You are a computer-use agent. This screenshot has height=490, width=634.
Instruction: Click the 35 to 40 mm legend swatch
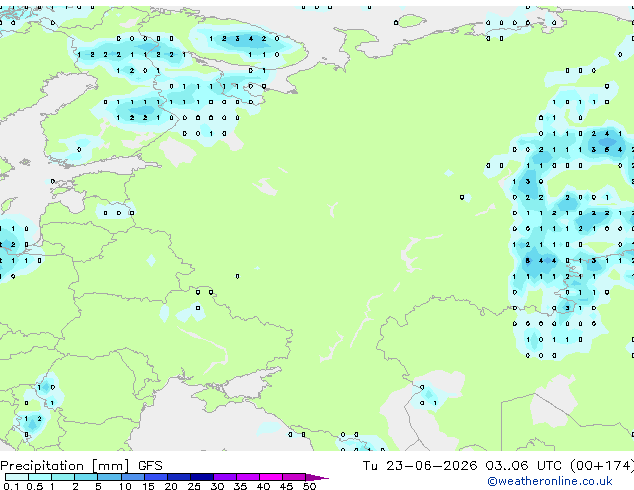pyautogui.click(x=248, y=477)
